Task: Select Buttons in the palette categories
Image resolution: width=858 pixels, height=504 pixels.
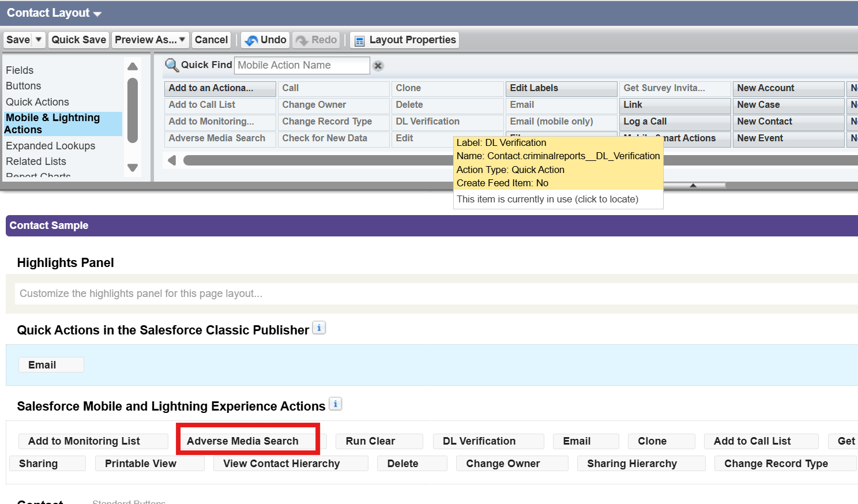Action: 24,86
